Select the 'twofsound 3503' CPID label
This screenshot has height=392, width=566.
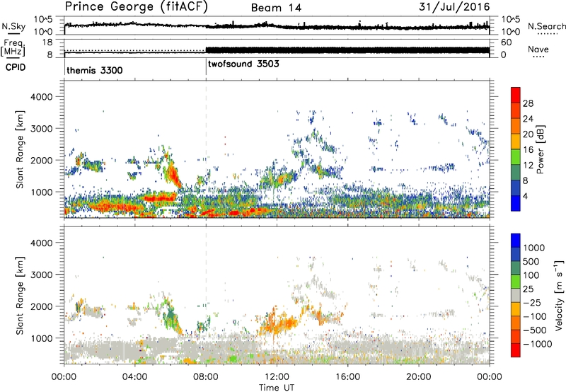pos(243,64)
